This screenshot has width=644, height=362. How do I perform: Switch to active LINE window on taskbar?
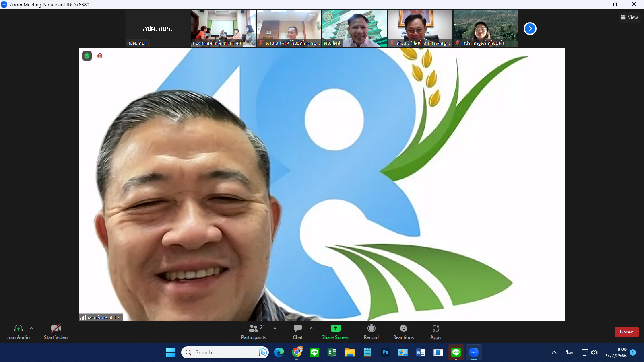(x=456, y=352)
